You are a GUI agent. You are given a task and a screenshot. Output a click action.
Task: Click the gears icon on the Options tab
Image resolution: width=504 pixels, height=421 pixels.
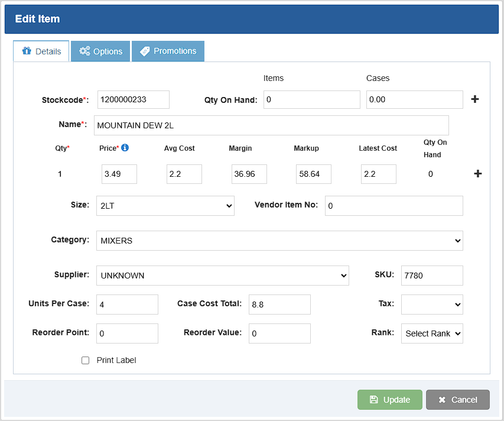click(84, 51)
